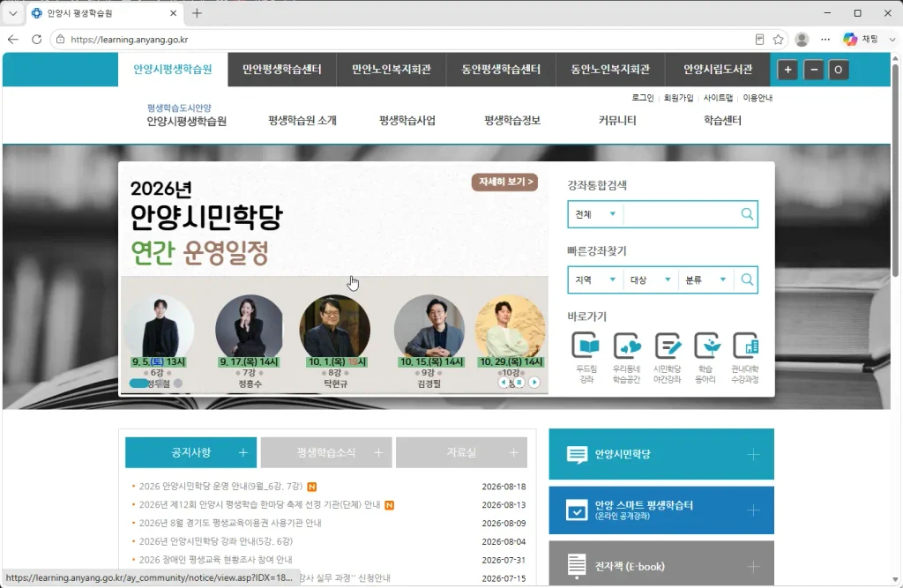Expand the 안양시민학당 panel plus

(x=753, y=455)
